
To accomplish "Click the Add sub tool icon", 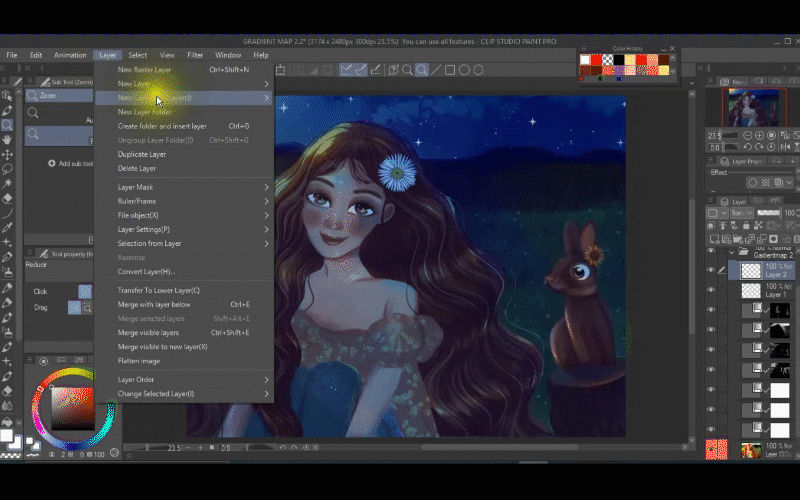I will [51, 164].
